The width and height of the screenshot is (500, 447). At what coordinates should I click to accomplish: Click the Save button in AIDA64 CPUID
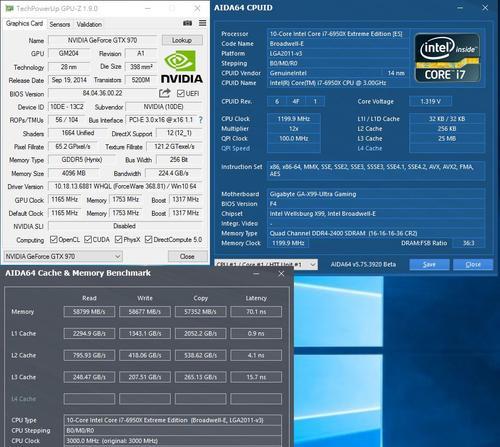coord(429,264)
